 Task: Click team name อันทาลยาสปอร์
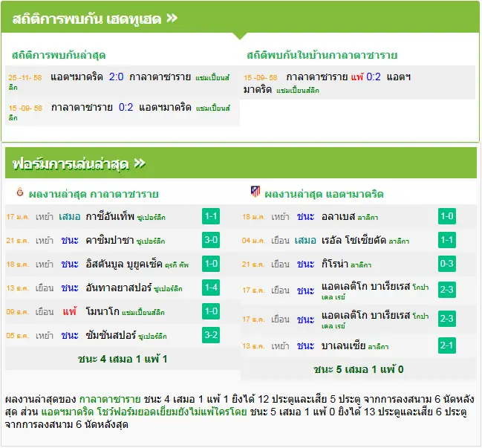coord(119,288)
